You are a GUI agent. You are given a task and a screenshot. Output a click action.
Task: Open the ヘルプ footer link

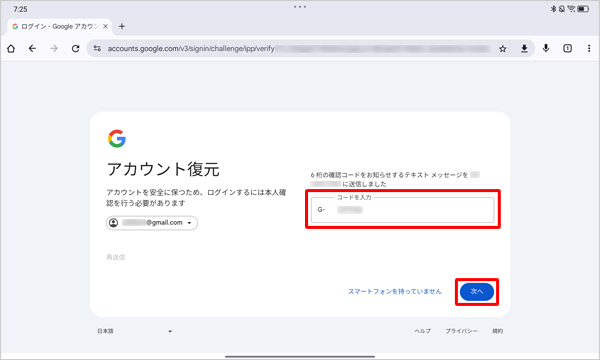coord(422,331)
